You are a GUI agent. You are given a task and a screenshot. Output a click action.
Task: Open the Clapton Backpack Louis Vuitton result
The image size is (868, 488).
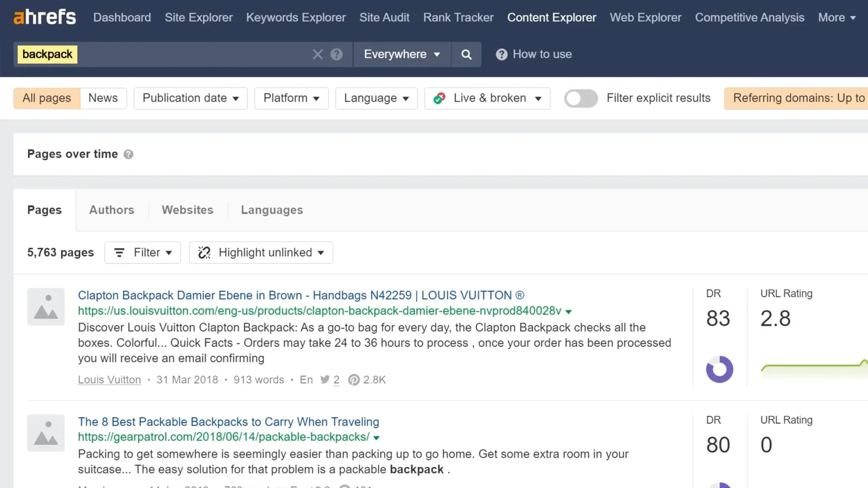tap(301, 296)
